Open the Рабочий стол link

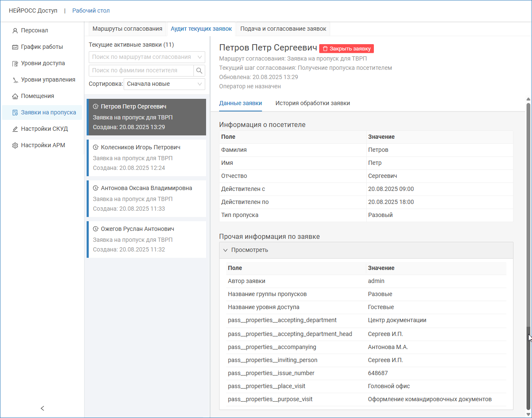coord(91,11)
